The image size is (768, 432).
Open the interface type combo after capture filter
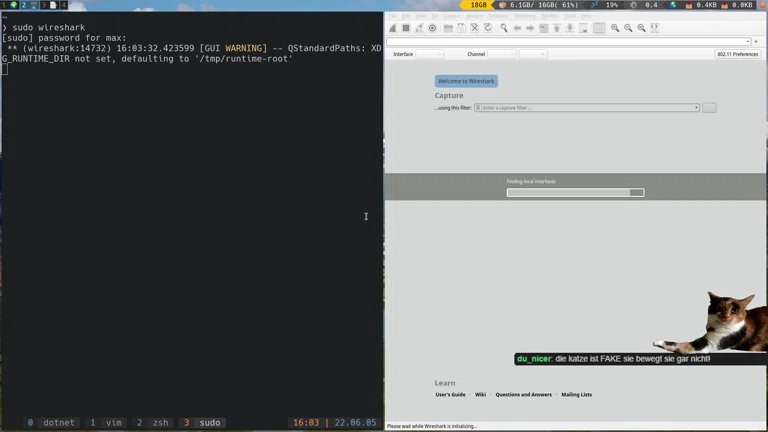(709, 108)
